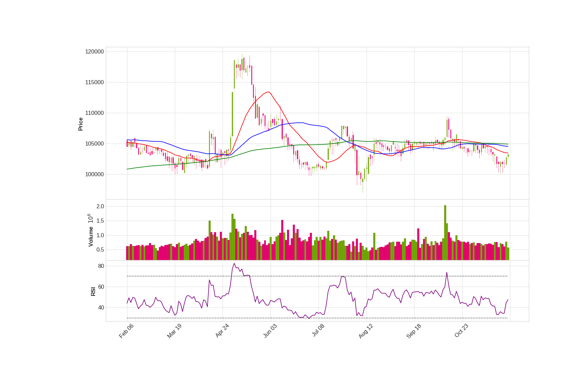Screen dimensions: 588x392
Task: Click the 110000 price axis label
Action: (94, 113)
